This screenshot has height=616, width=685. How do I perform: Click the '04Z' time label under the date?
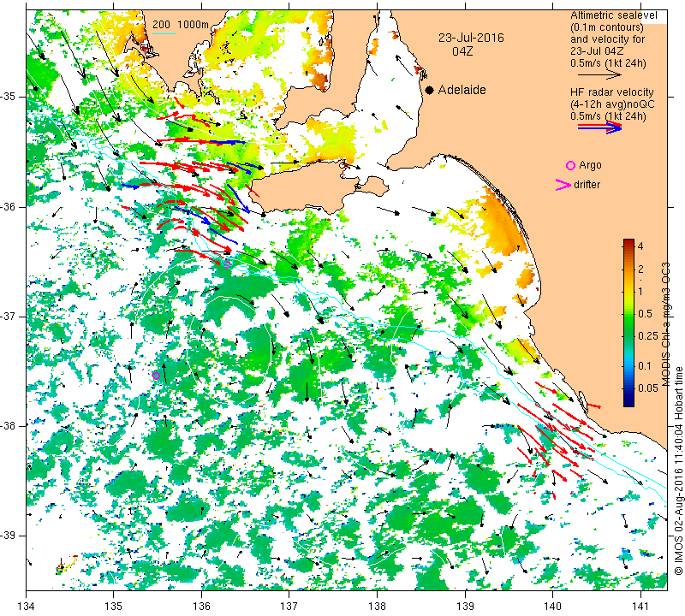click(462, 51)
